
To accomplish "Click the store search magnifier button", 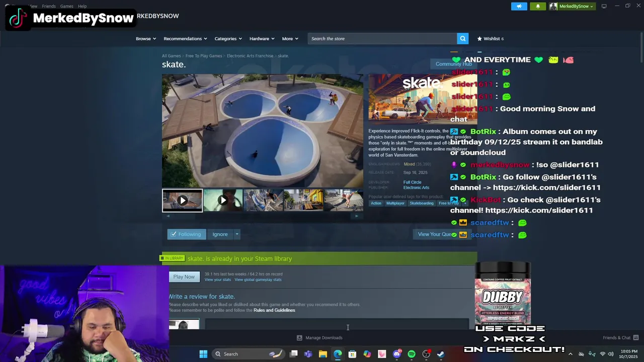I will pos(462,38).
